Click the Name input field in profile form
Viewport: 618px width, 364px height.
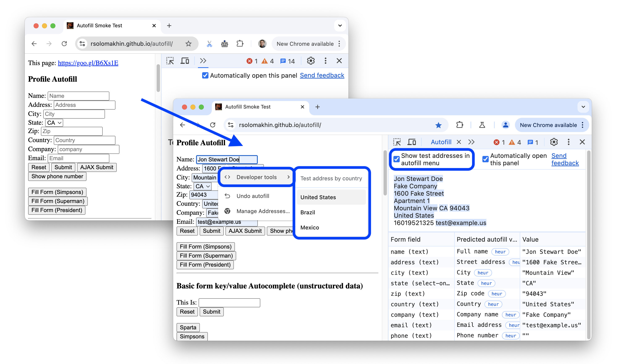[x=78, y=95]
